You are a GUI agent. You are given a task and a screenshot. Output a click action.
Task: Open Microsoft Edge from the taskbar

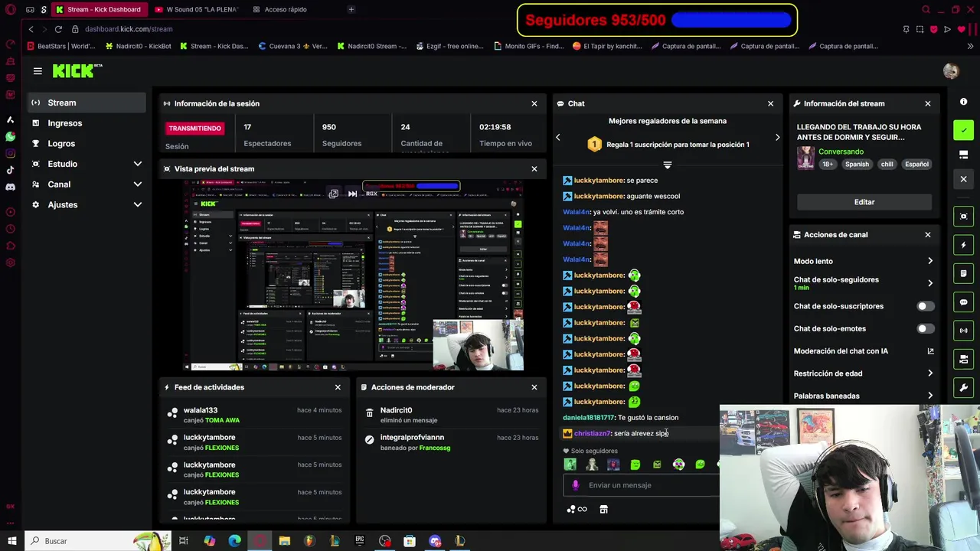[234, 541]
